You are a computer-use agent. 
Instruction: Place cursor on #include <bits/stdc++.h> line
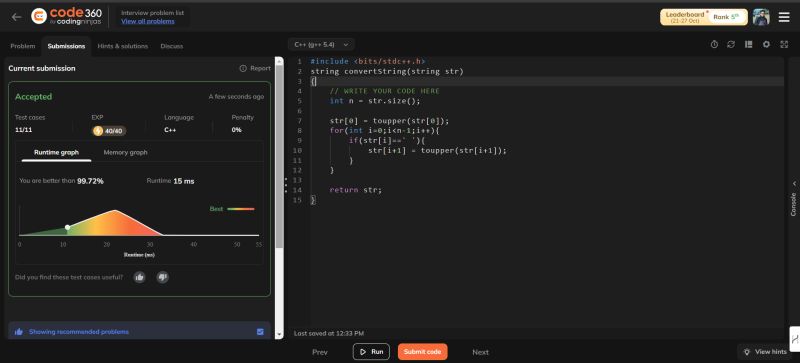pyautogui.click(x=368, y=61)
